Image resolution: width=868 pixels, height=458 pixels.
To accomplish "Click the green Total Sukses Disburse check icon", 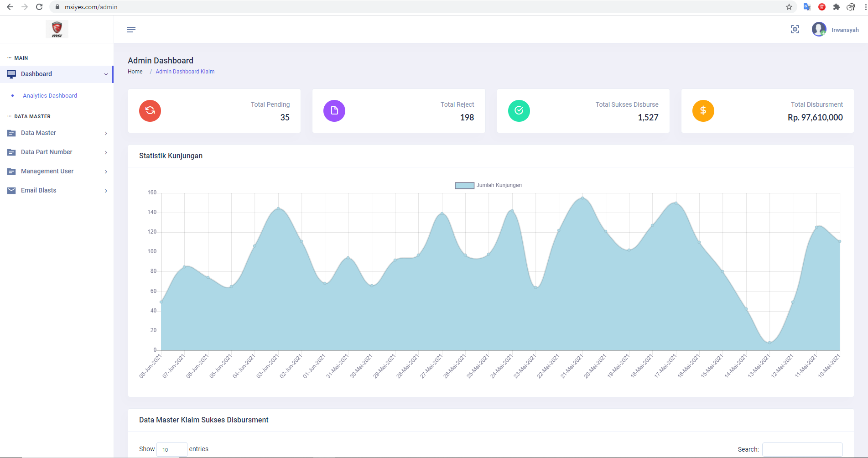I will pyautogui.click(x=519, y=111).
